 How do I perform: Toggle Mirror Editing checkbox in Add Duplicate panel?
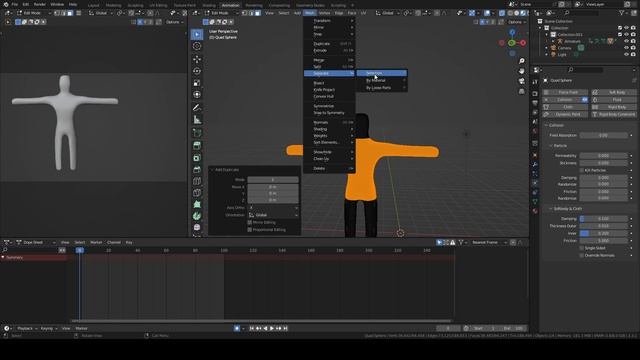coord(250,222)
